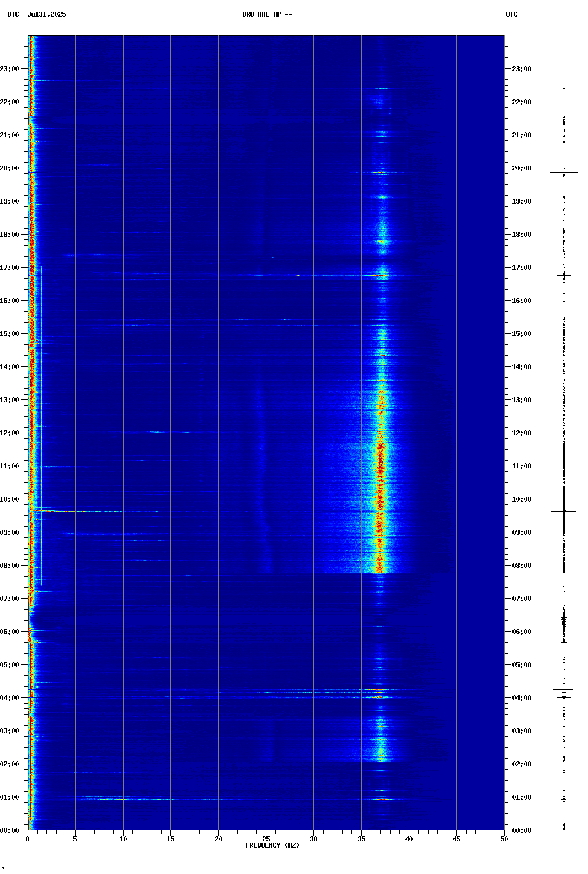
Task: Click the horizontal spectrogram streak near 01:00
Action: click(127, 798)
